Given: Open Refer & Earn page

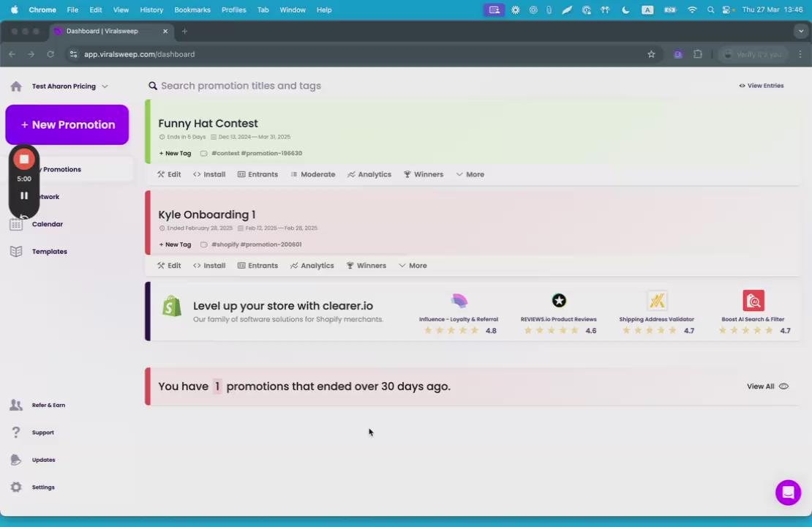Looking at the screenshot, I should point(48,405).
